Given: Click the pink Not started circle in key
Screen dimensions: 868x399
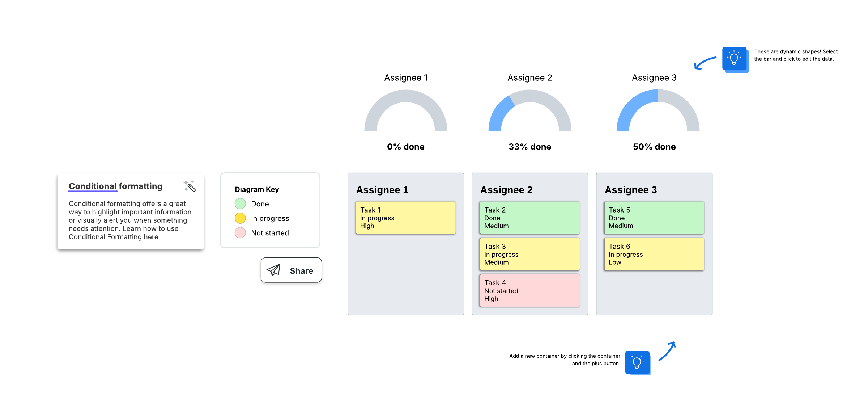Looking at the screenshot, I should (240, 233).
